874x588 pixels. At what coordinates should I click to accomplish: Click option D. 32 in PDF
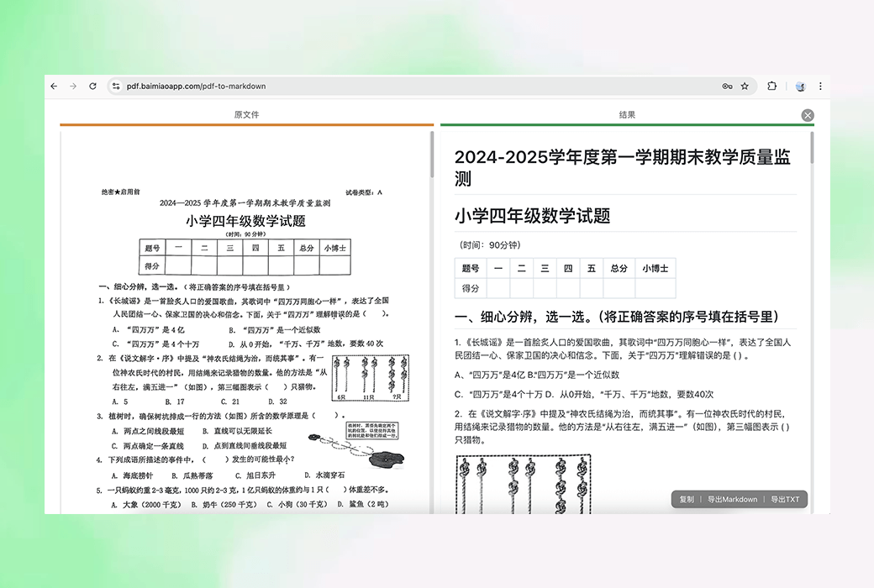point(277,402)
